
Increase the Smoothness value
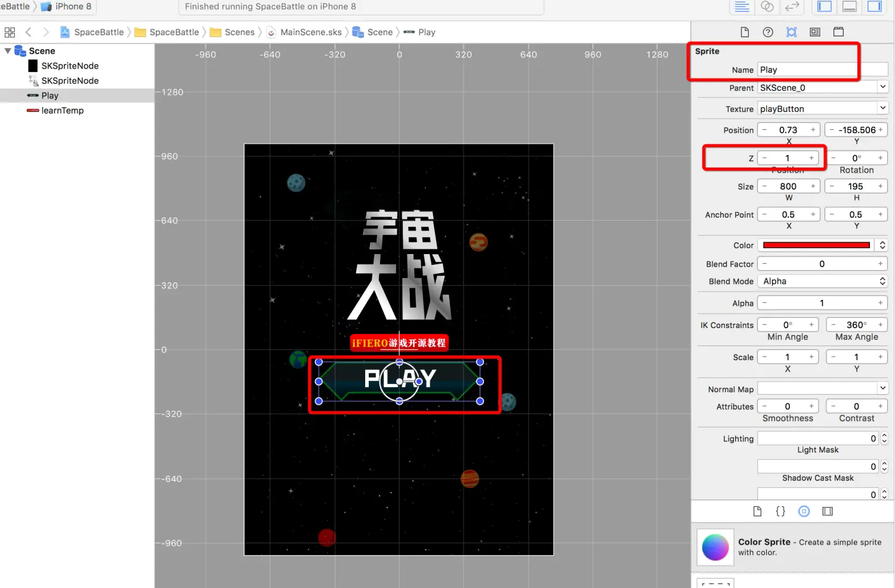point(811,406)
